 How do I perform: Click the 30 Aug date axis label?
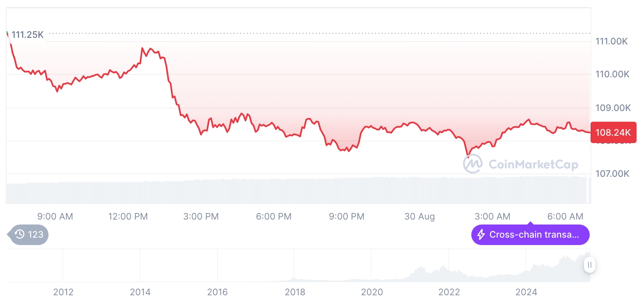point(419,216)
